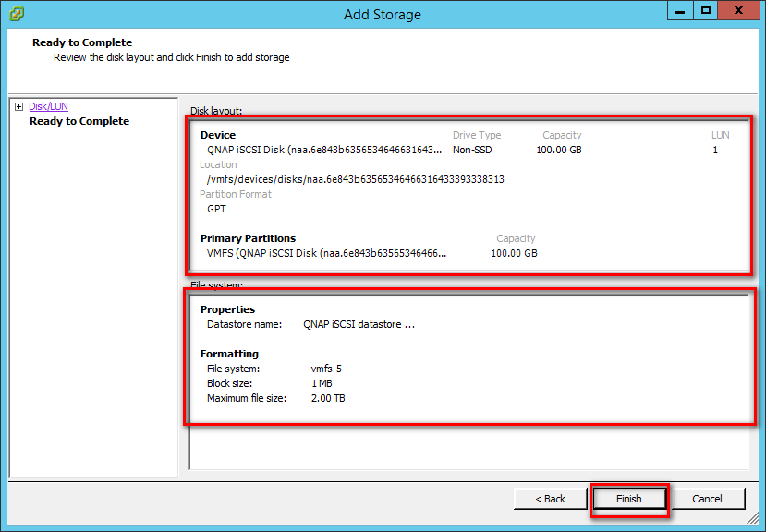The width and height of the screenshot is (766, 532).
Task: Click the QNAP iSCSI datastore name value
Action: click(359, 325)
